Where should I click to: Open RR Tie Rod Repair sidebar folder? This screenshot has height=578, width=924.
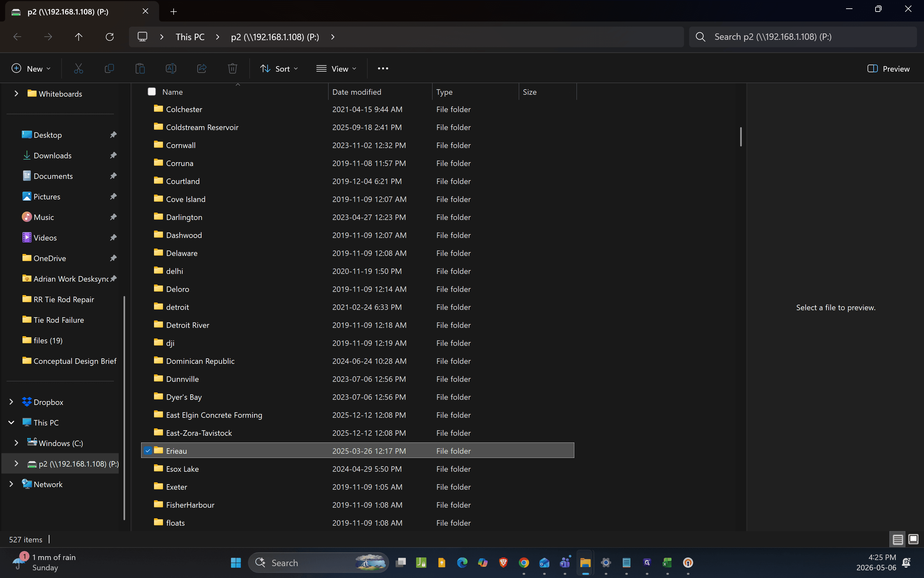tap(64, 299)
